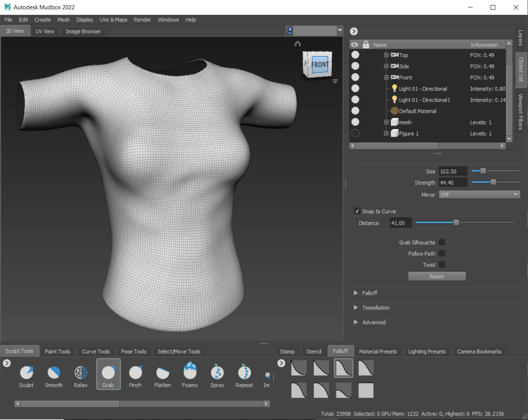This screenshot has height=420, width=528.
Task: Choose the Relax tool
Action: pos(81,373)
